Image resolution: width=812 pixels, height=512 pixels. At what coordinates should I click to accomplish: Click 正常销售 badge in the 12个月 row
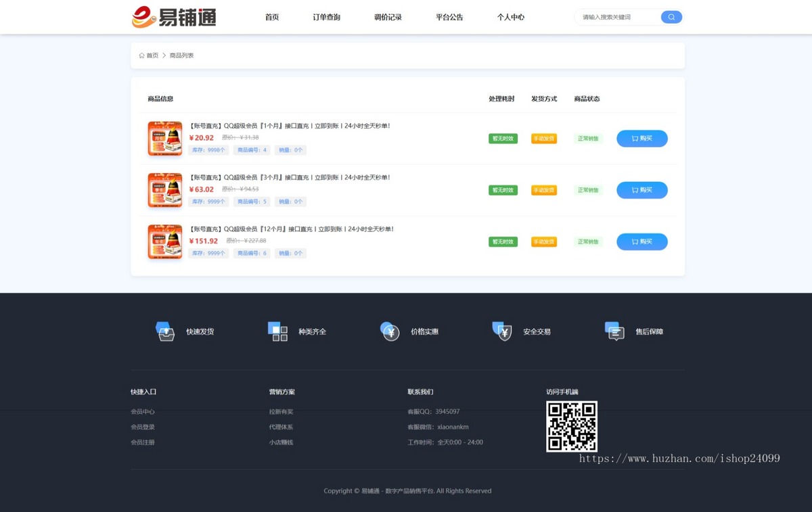588,241
